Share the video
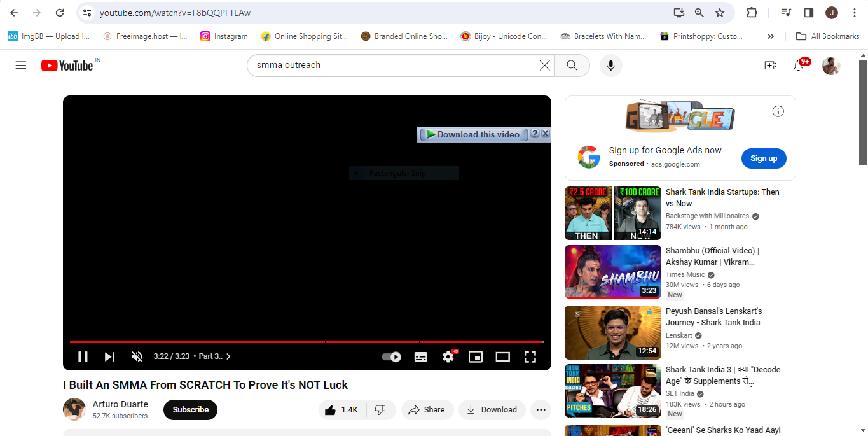The image size is (868, 436). [427, 410]
